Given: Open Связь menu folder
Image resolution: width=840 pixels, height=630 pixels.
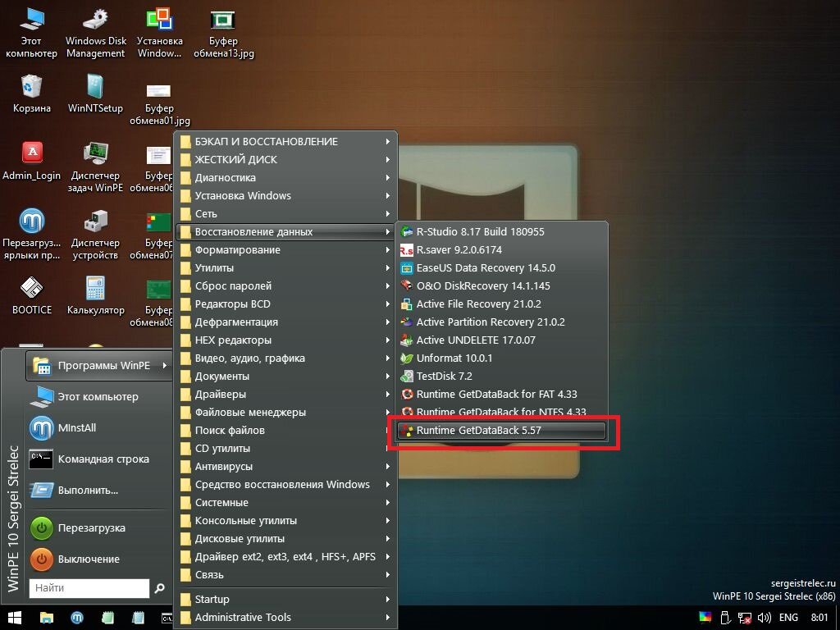Looking at the screenshot, I should (286, 575).
